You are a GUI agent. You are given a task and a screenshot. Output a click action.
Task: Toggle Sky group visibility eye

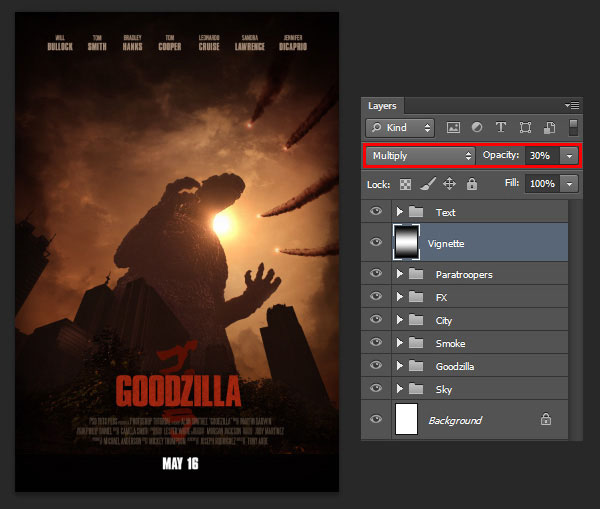376,388
